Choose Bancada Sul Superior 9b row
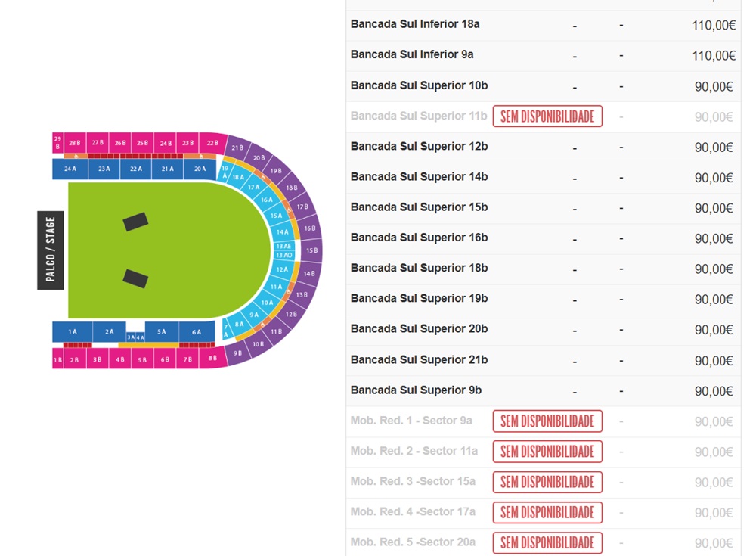 pyautogui.click(x=544, y=391)
